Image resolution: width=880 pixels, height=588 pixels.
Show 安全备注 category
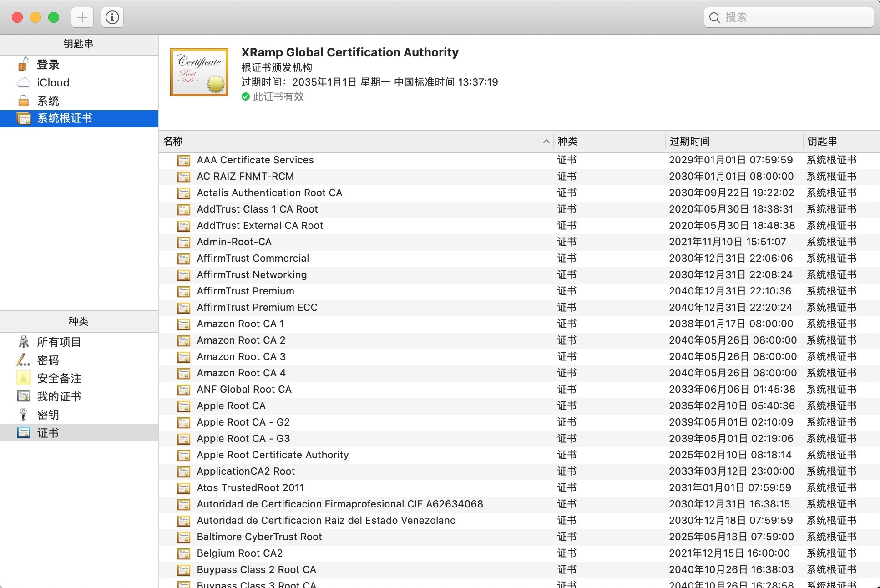click(x=59, y=378)
